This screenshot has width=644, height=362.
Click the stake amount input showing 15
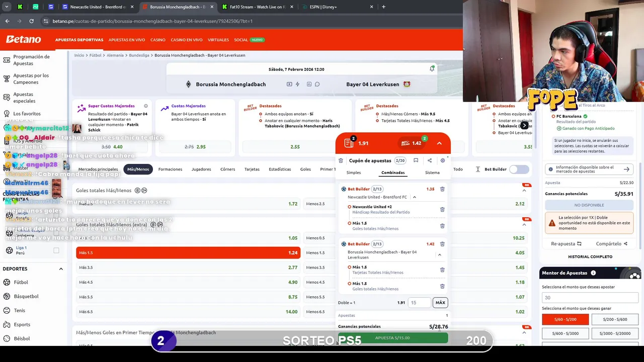[420, 303]
